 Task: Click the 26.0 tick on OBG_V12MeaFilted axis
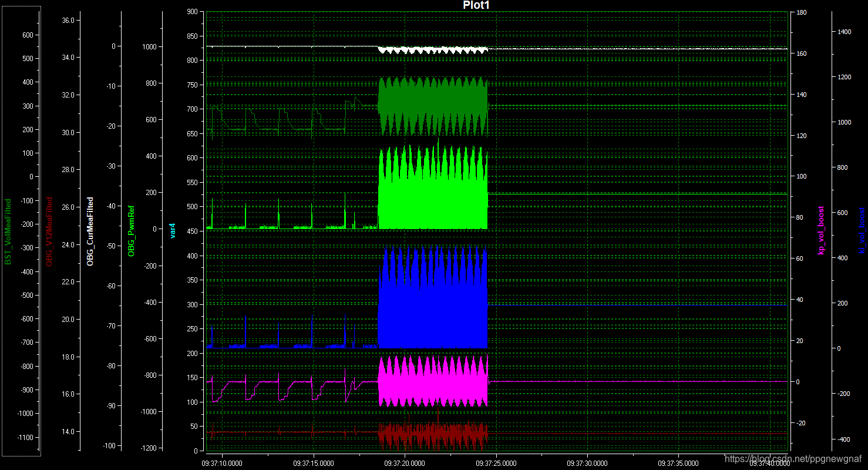pyautogui.click(x=68, y=207)
